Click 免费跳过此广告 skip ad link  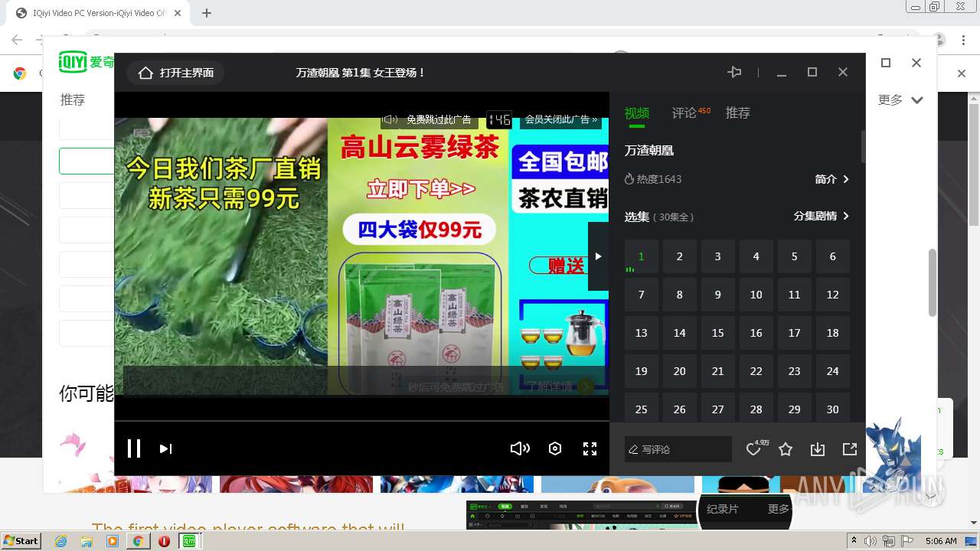click(x=439, y=119)
